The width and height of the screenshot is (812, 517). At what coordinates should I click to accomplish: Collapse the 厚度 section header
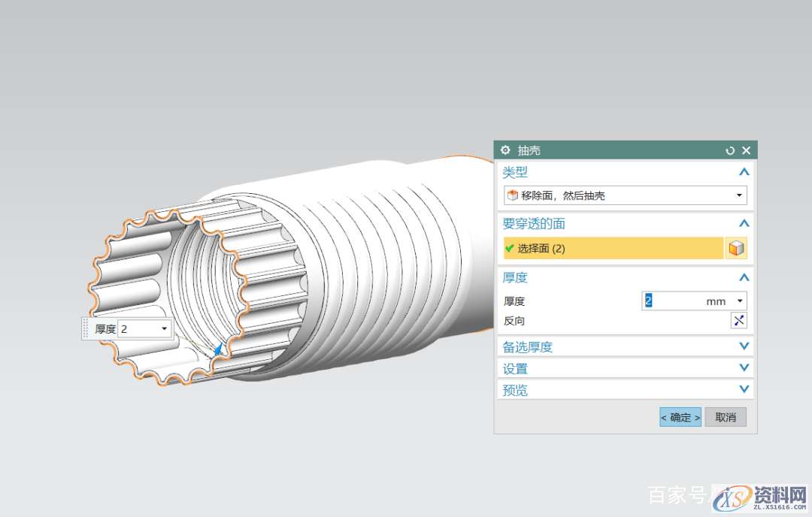click(x=744, y=277)
